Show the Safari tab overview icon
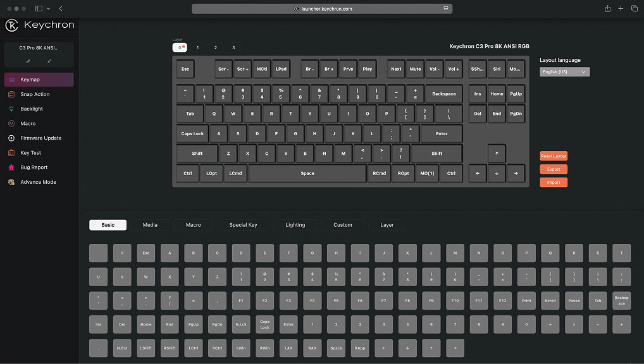The image size is (644, 364). click(634, 9)
